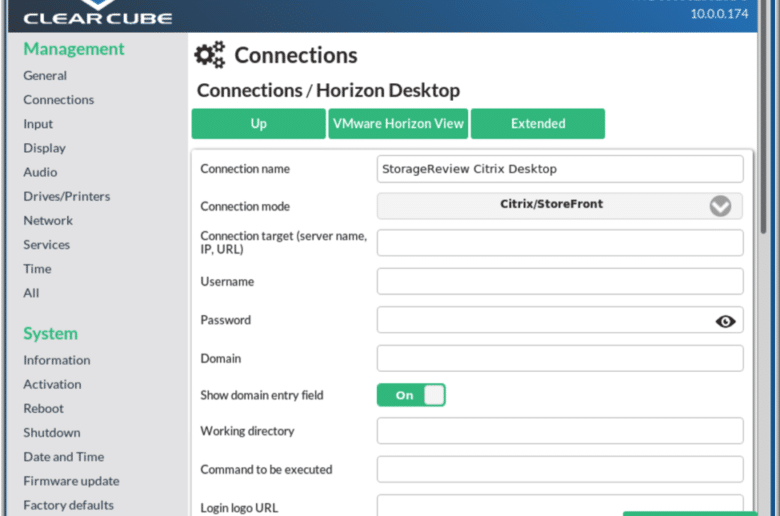Viewport: 780px width, 516px height.
Task: Open Time settings in sidebar
Action: click(37, 269)
